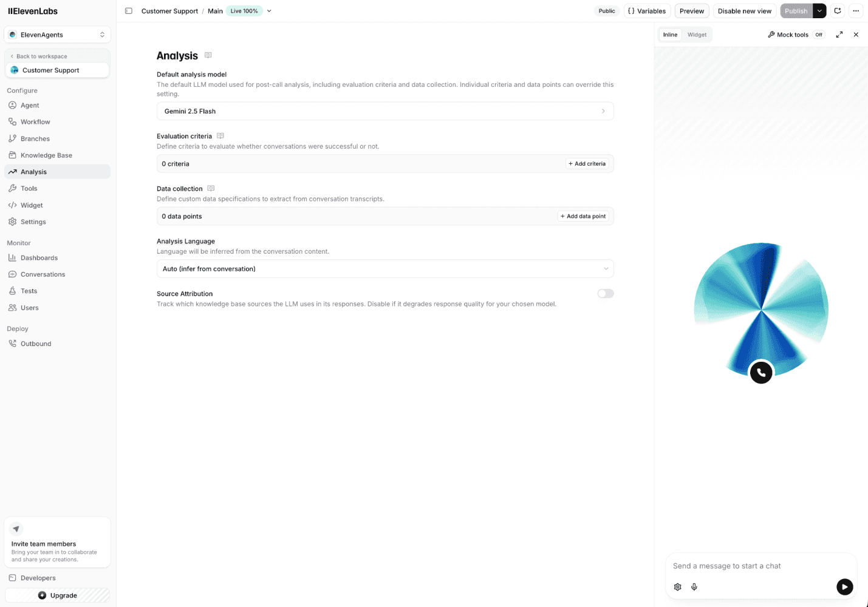The height and width of the screenshot is (607, 868).
Task: Open Tests under Monitor
Action: [x=57, y=291]
